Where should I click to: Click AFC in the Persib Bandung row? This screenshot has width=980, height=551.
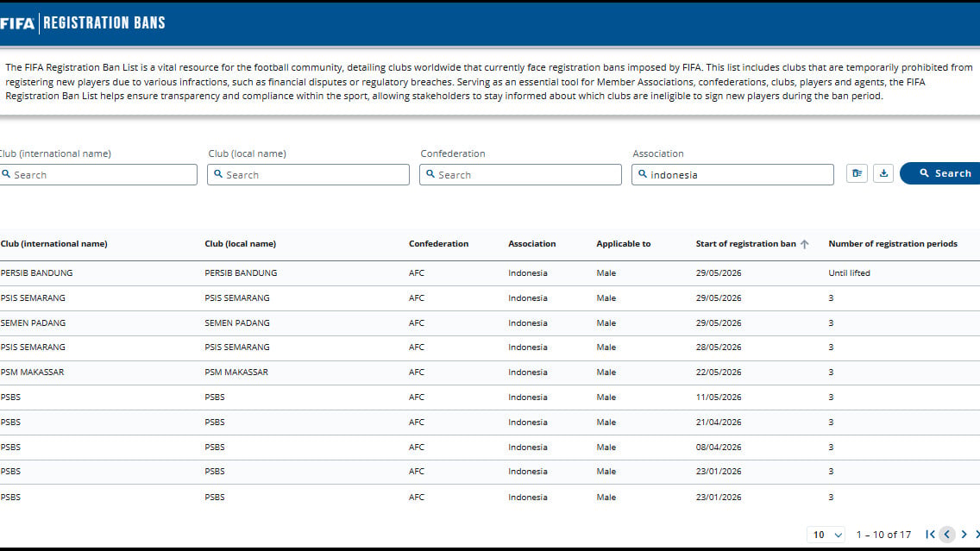click(417, 273)
